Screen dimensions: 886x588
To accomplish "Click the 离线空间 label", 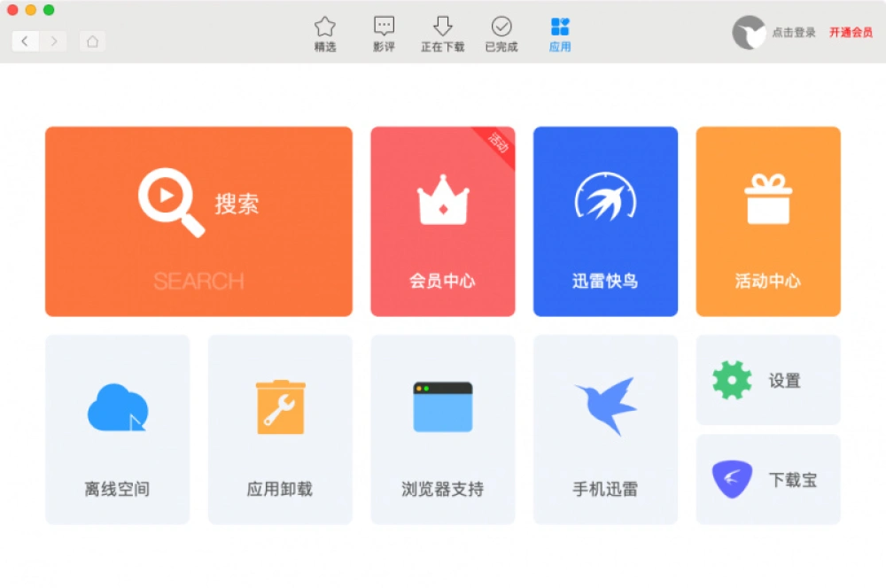I will click(x=117, y=489).
